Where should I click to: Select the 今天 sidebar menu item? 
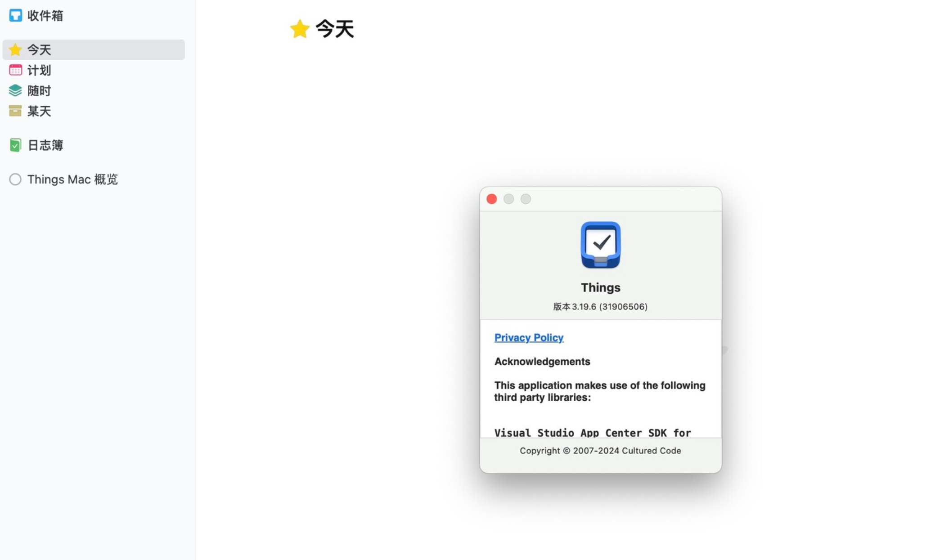click(x=93, y=49)
